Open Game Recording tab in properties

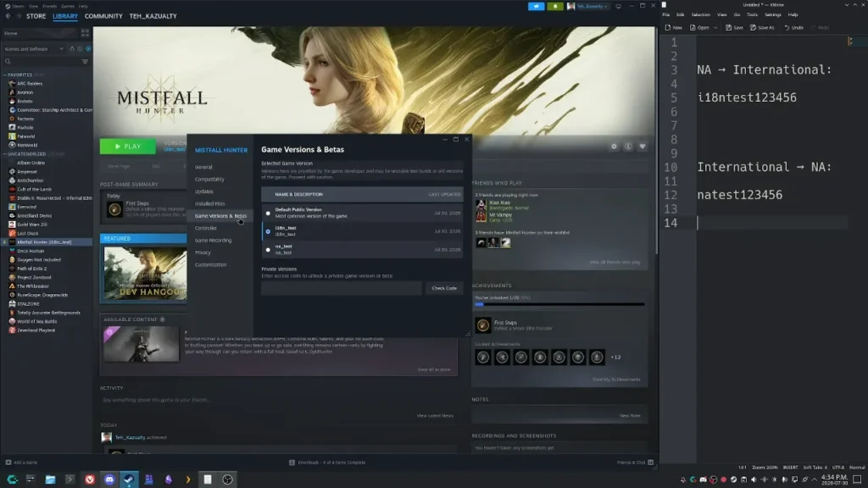point(213,240)
